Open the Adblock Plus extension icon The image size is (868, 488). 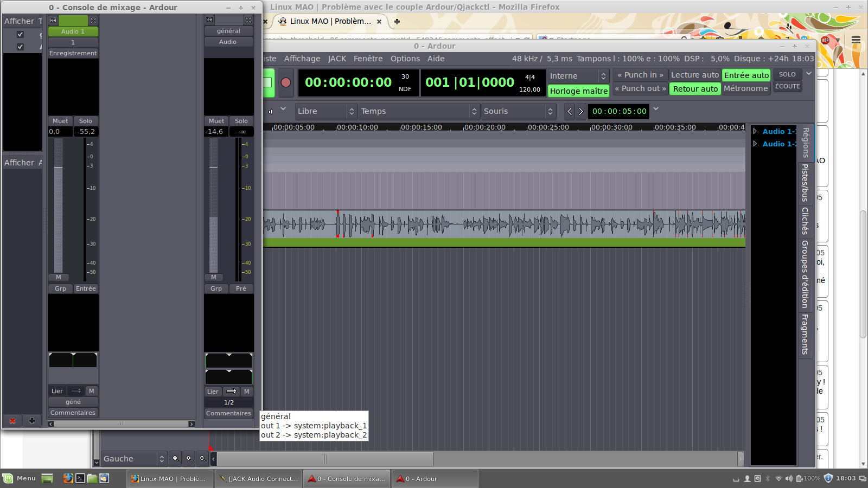click(x=826, y=40)
